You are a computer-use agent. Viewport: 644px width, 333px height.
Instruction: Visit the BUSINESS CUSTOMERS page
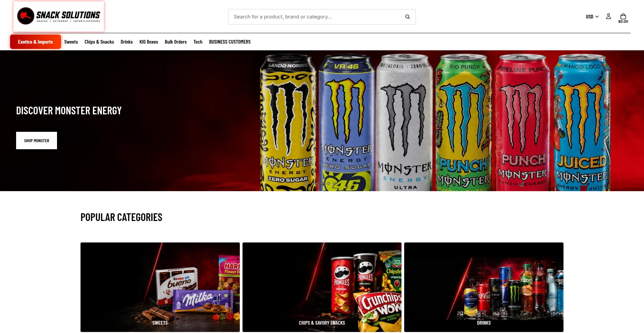pos(230,42)
